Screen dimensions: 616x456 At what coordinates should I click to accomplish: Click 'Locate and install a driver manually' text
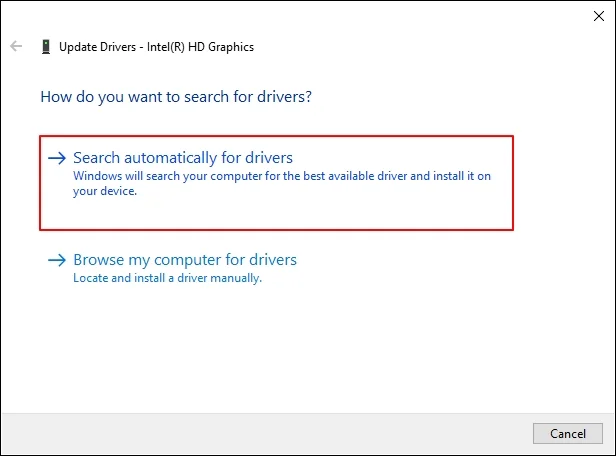click(x=167, y=278)
